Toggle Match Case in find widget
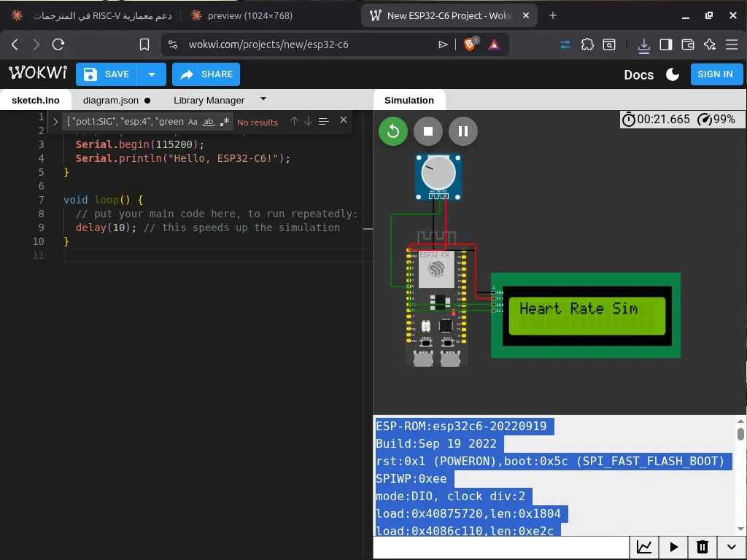 (193, 122)
